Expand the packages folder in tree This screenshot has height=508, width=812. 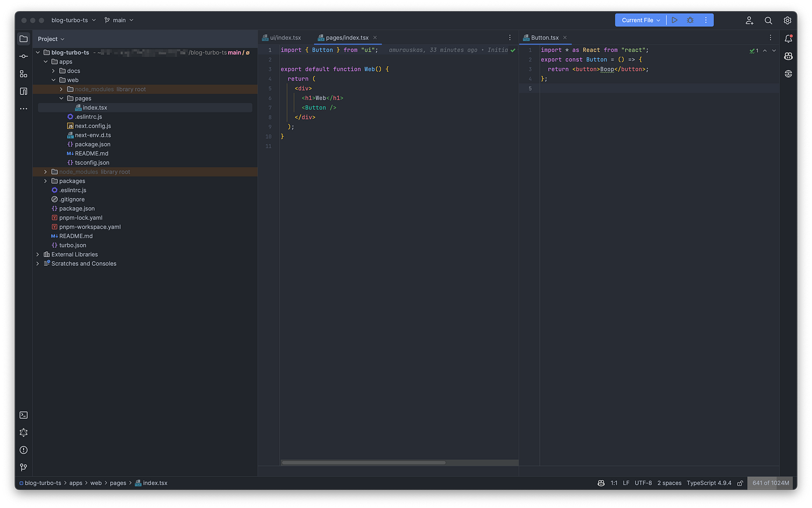tap(46, 181)
